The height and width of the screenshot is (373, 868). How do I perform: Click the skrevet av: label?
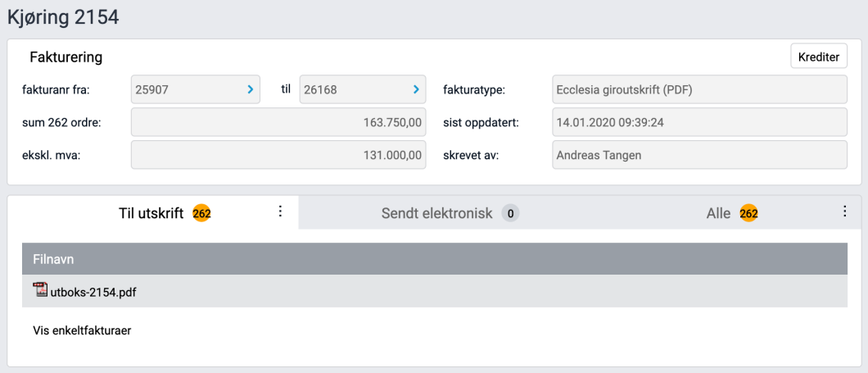coord(472,155)
